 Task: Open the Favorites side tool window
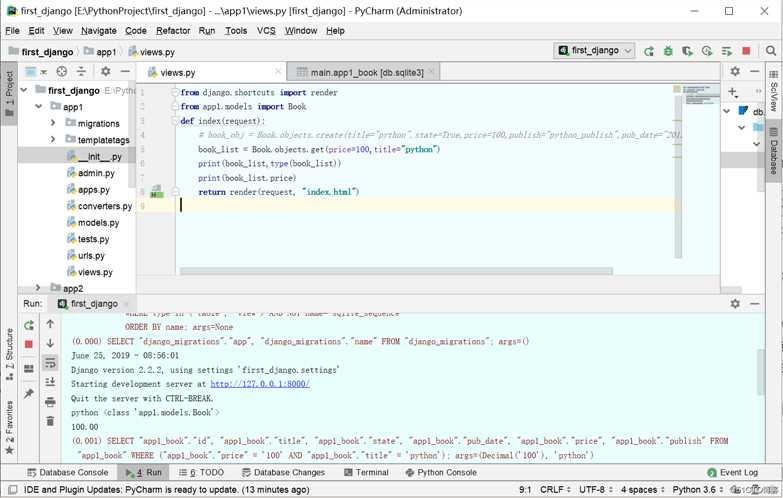click(x=9, y=428)
